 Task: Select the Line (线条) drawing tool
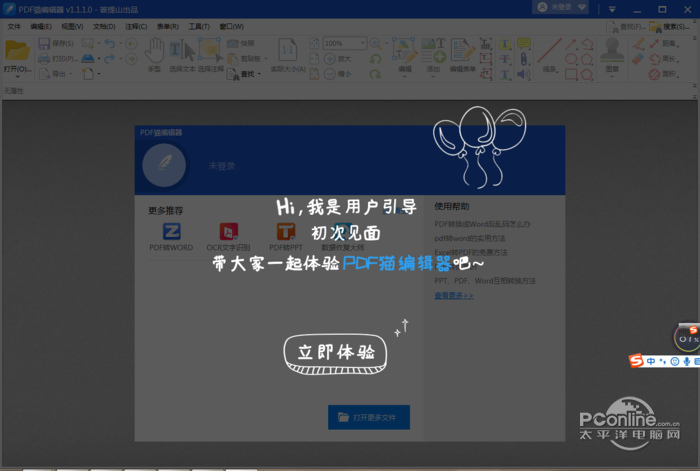[x=550, y=50]
